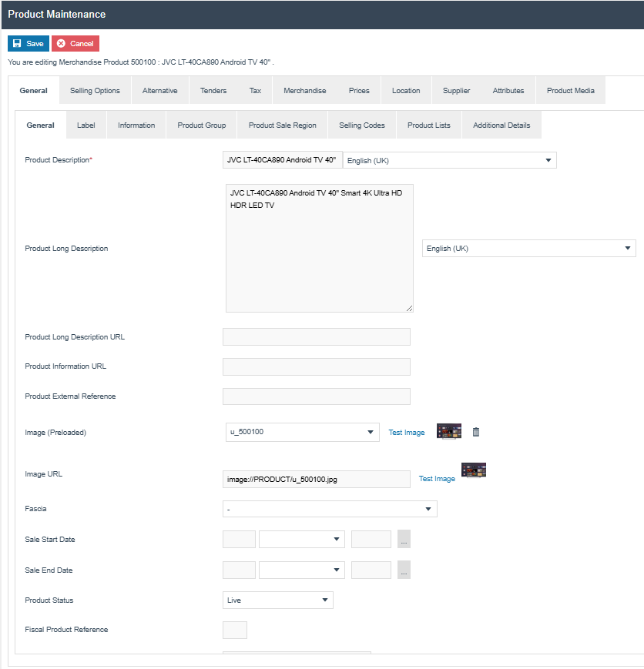644x669 pixels.
Task: Click the Image URL TV thumbnail
Action: 474,470
